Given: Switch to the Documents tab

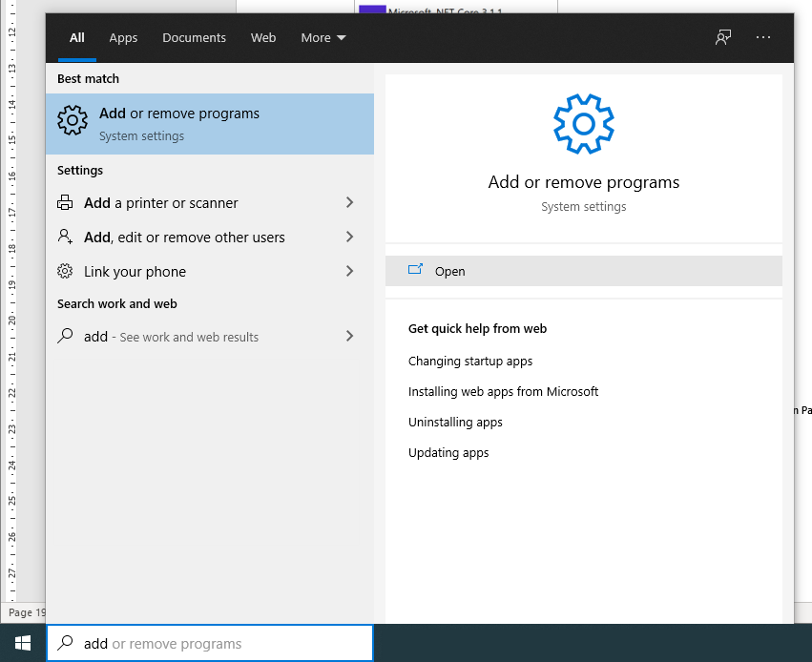Looking at the screenshot, I should tap(195, 38).
